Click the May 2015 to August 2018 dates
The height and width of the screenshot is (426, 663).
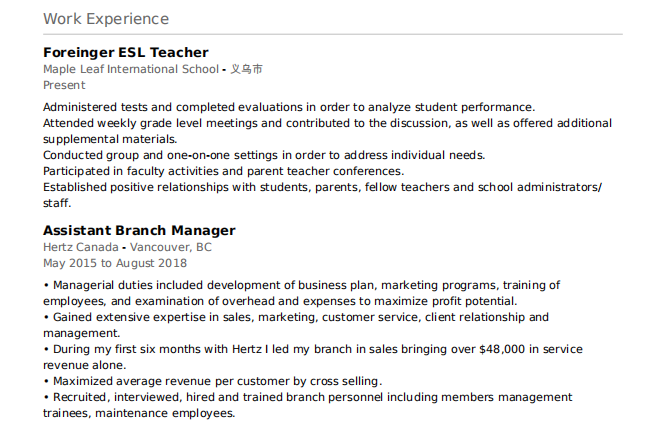pos(115,263)
